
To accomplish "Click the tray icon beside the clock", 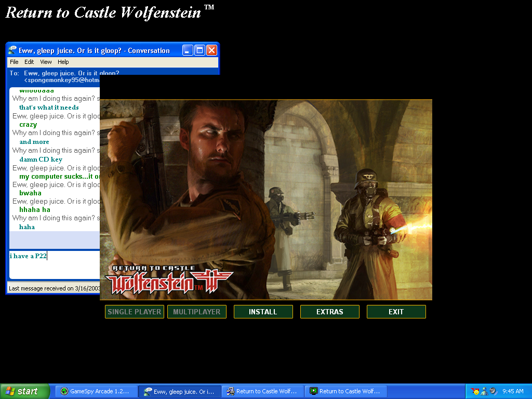I will point(494,391).
